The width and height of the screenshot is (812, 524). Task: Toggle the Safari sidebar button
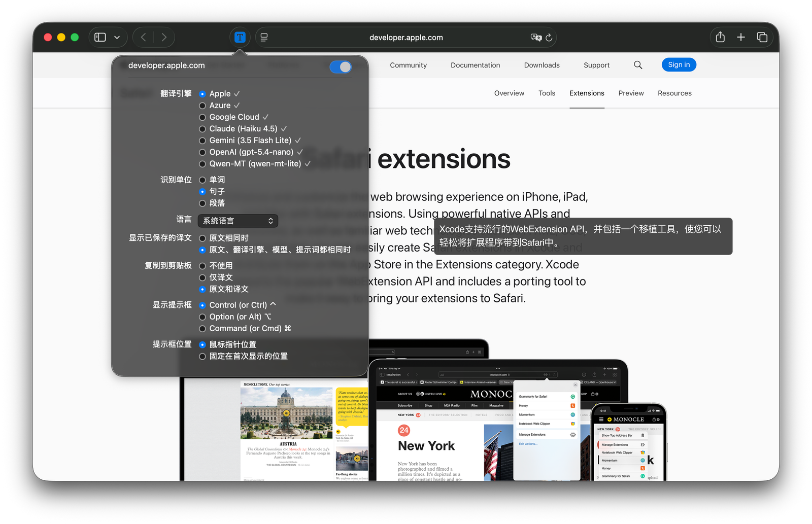[x=100, y=37]
